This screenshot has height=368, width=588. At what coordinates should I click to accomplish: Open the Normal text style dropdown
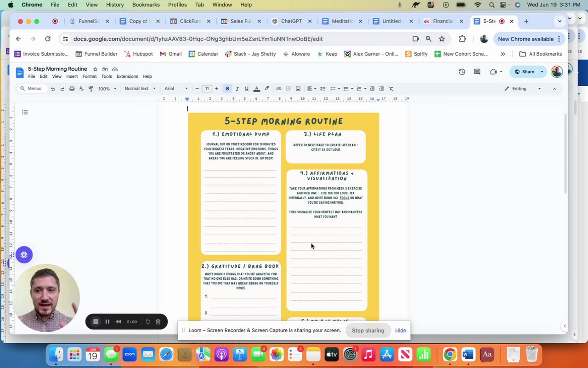coord(140,89)
